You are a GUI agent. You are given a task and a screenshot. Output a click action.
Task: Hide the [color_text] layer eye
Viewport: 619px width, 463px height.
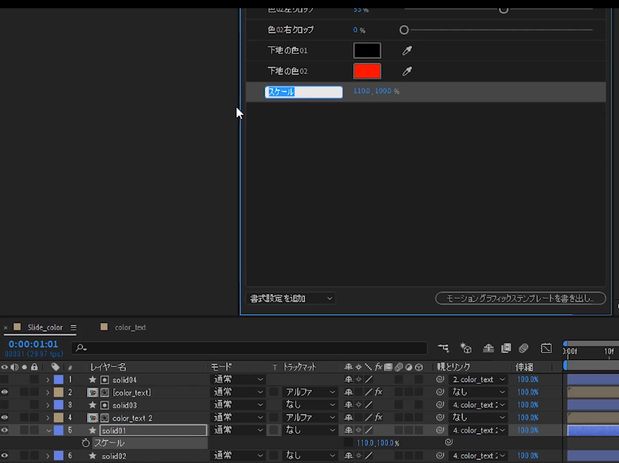[x=4, y=392]
